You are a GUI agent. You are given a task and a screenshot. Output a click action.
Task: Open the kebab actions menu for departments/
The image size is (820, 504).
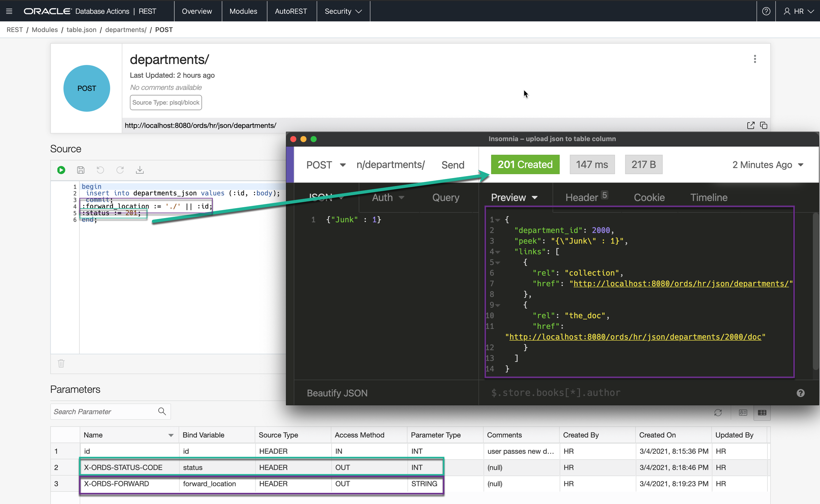click(x=755, y=59)
